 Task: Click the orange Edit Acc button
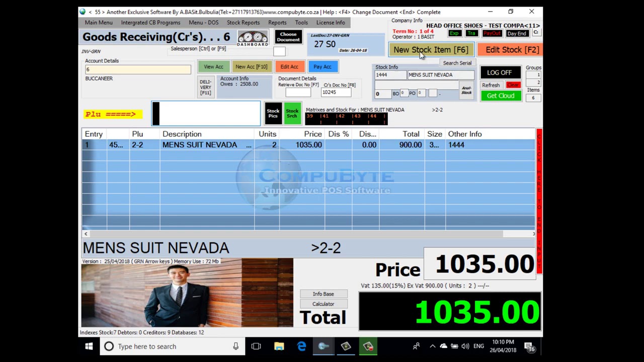click(x=289, y=66)
